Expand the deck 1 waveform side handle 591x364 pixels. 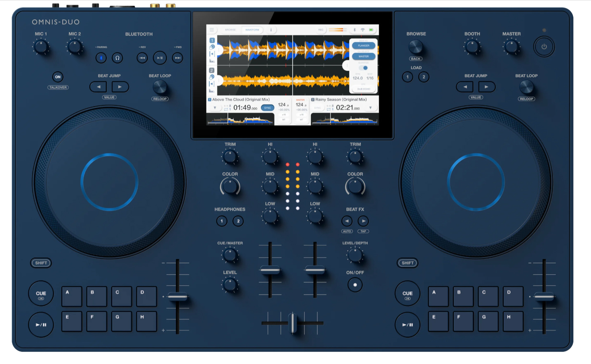pyautogui.click(x=220, y=50)
